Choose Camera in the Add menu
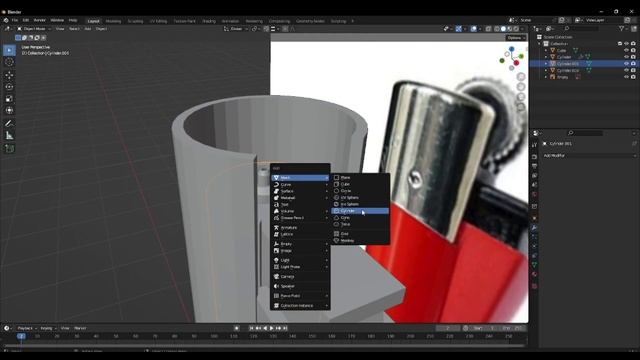The image size is (640, 360). (300, 277)
